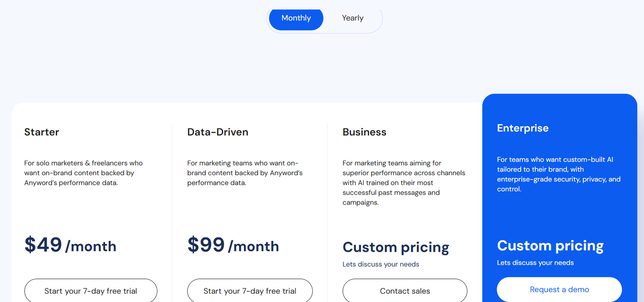Viewport: 644px width, 302px height.
Task: Click 'Lets discuss your needs' under Business
Action: (381, 264)
